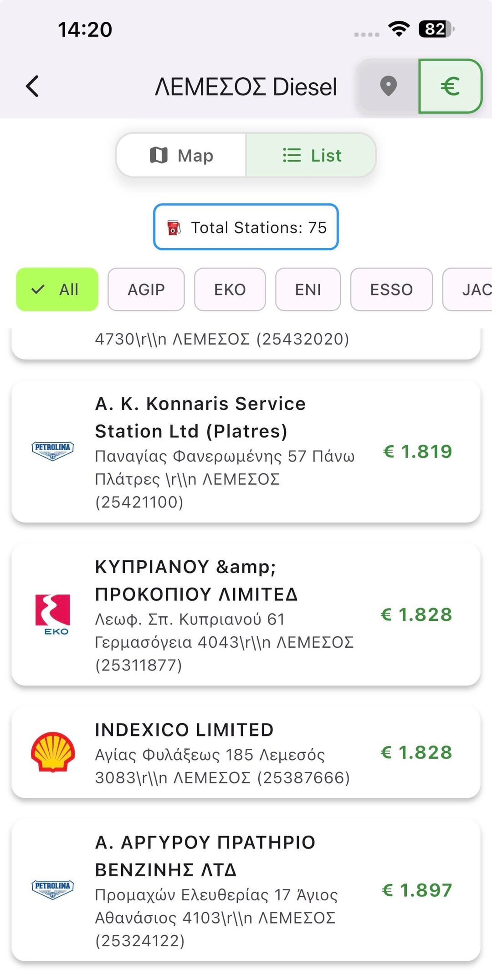The height and width of the screenshot is (980, 492).
Task: Switch to location sorting pin icon
Action: pos(388,86)
